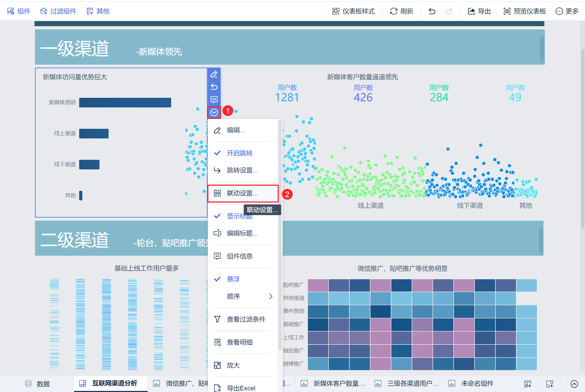Click 放大 to enlarge the component
The width and height of the screenshot is (585, 392).
243,365
